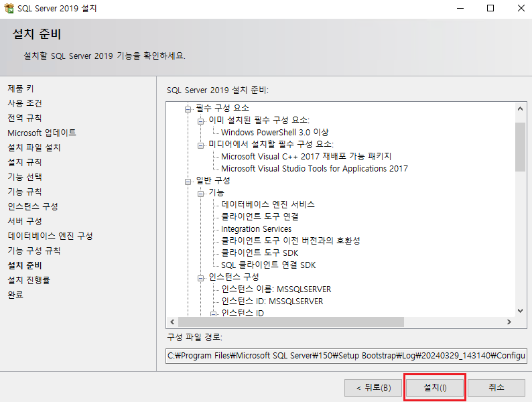Select 클라이언트 도구 이전 버전과의 호환성 item
This screenshot has width=532, height=402.
pos(290,241)
